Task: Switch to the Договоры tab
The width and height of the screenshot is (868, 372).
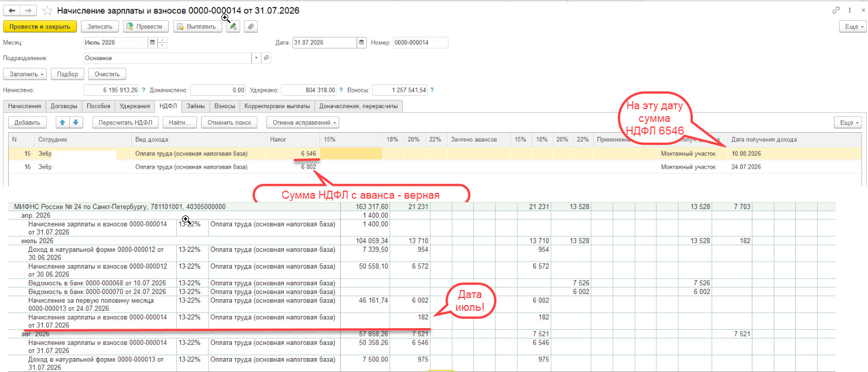Action: [x=64, y=106]
